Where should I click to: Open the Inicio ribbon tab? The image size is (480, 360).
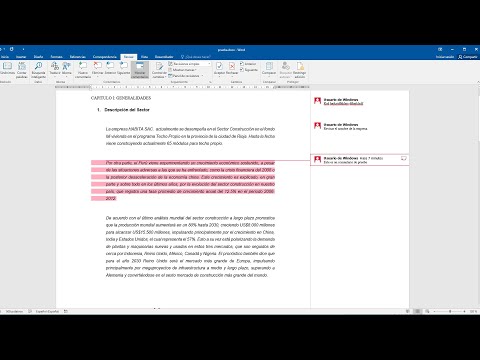(5, 57)
